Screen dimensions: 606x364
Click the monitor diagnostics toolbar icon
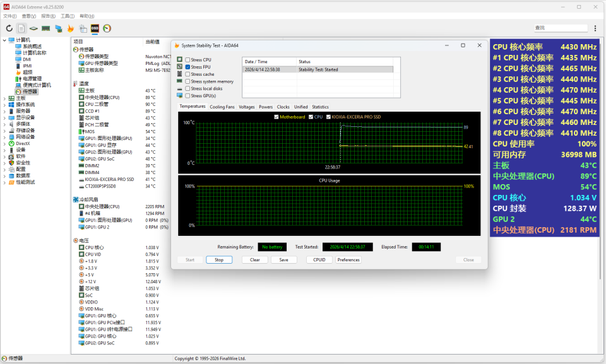pyautogui.click(x=58, y=28)
